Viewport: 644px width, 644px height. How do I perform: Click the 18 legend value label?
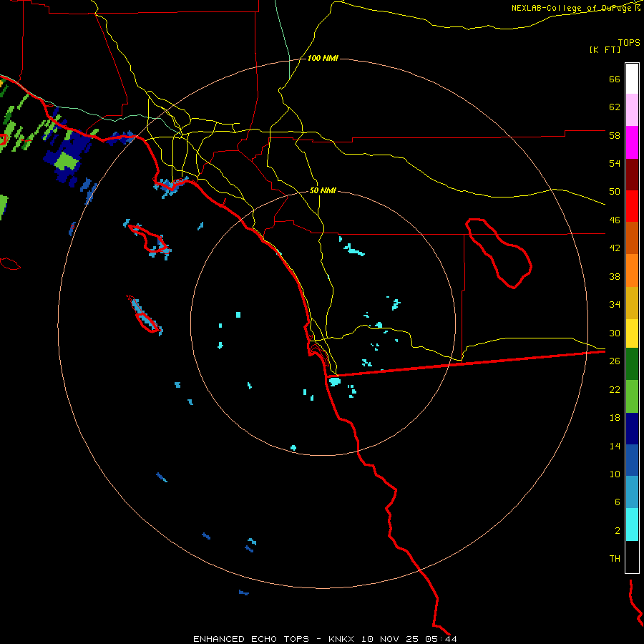[x=615, y=418]
